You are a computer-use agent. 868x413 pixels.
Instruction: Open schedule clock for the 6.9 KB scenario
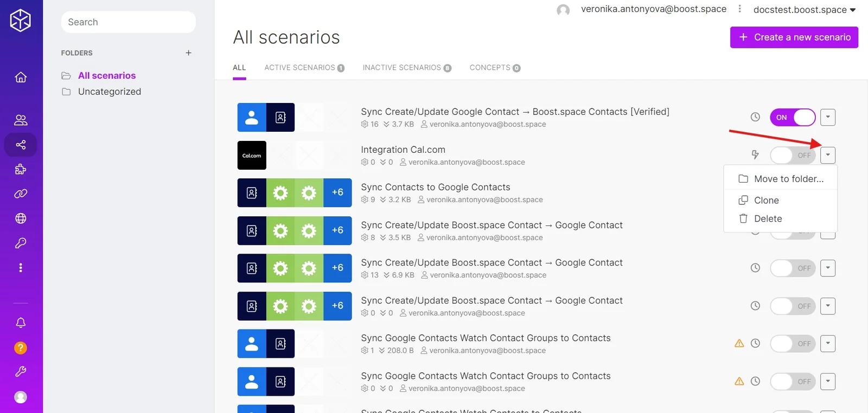pos(755,268)
